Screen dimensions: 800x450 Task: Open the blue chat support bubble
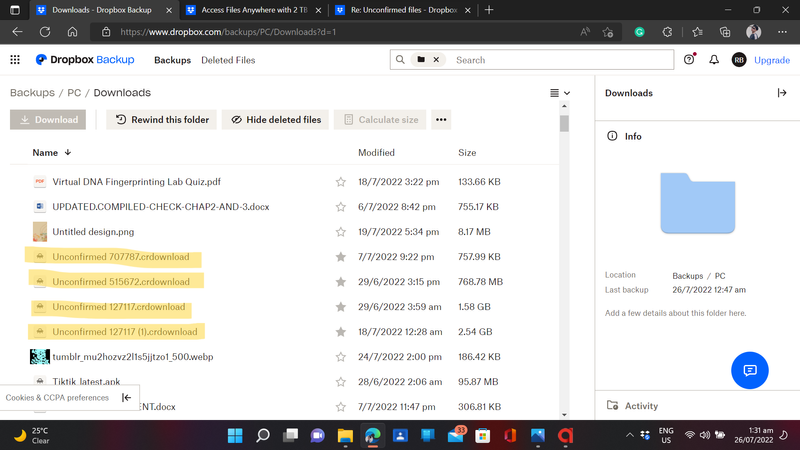pyautogui.click(x=748, y=371)
